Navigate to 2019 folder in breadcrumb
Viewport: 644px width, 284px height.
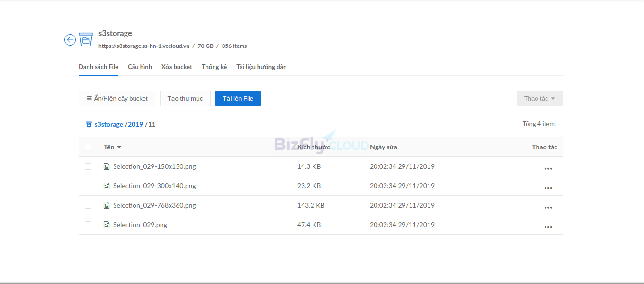[x=135, y=124]
